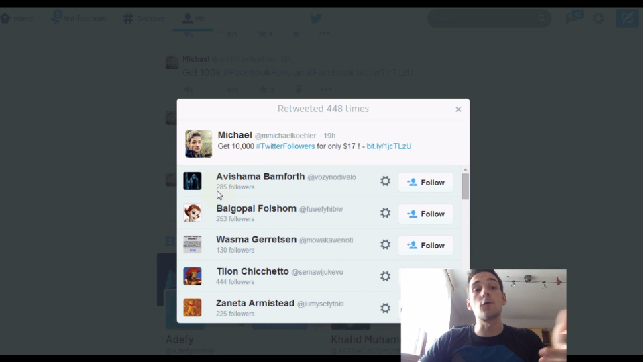Image resolution: width=644 pixels, height=362 pixels.
Task: Open the Me tab
Action: (x=193, y=19)
